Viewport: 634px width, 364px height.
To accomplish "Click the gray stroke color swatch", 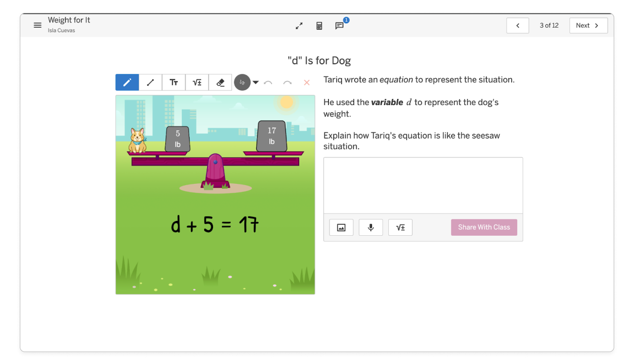I will 242,83.
